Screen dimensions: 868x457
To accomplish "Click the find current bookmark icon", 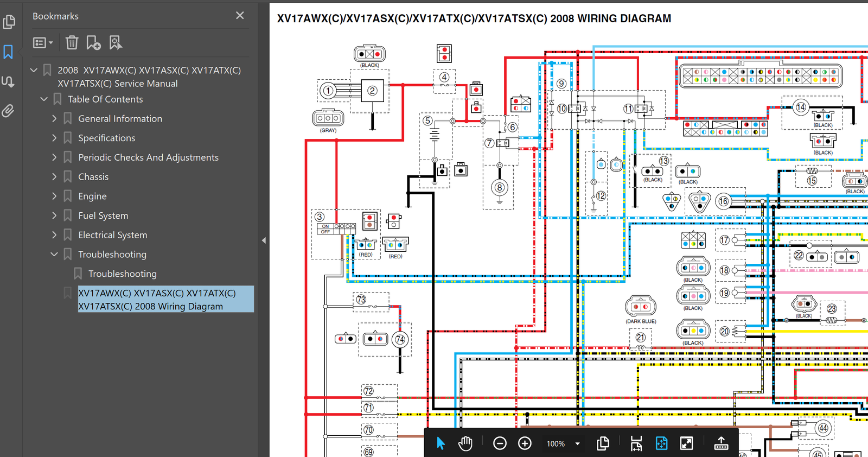I will pos(115,42).
